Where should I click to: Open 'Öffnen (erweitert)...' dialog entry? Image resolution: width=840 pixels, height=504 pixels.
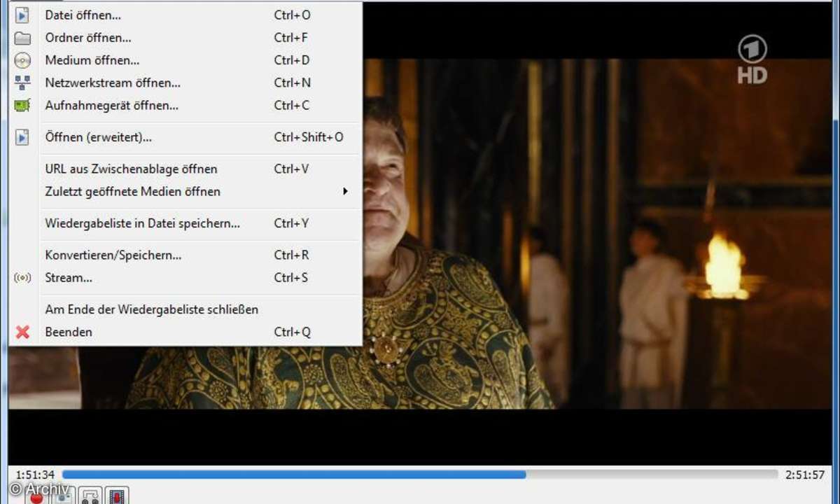pyautogui.click(x=185, y=137)
